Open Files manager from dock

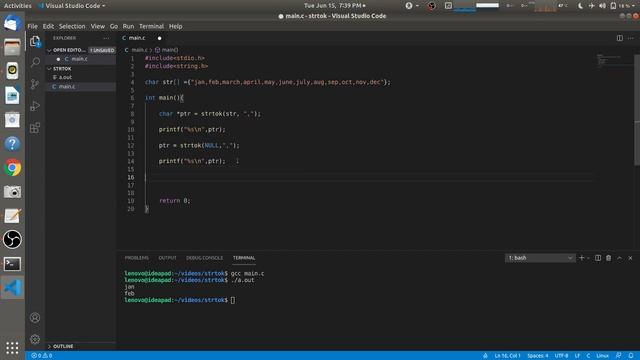[x=12, y=47]
